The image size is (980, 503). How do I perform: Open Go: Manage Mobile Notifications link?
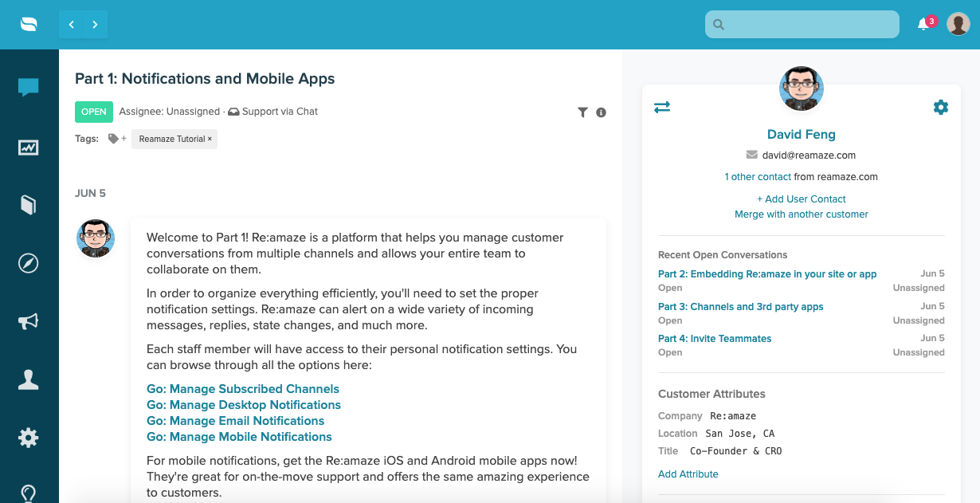[239, 437]
